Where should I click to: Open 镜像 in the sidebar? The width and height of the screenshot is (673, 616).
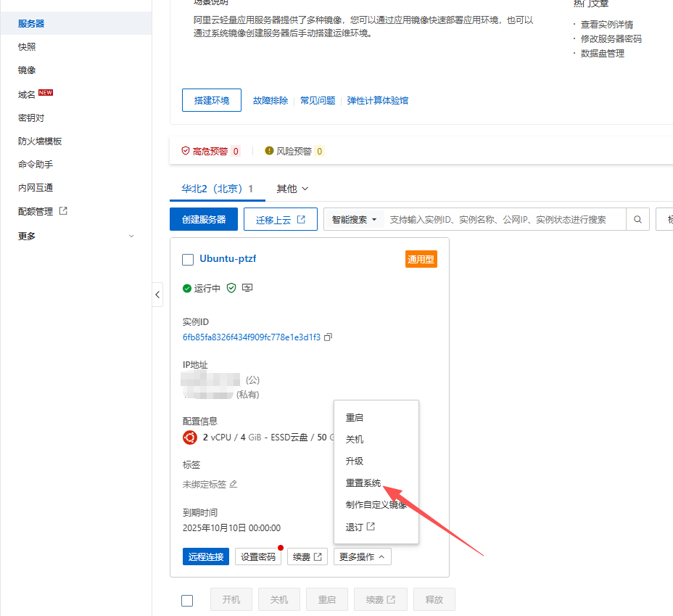(x=27, y=70)
